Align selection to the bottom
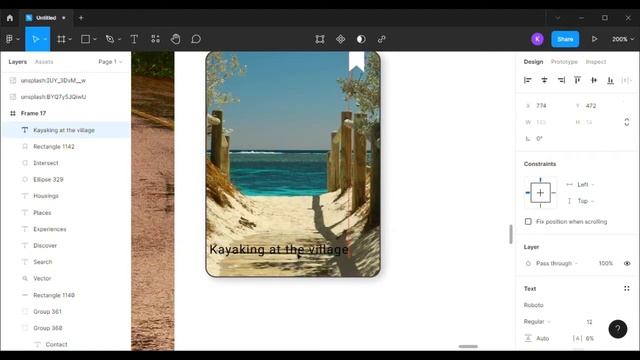 (x=610, y=80)
